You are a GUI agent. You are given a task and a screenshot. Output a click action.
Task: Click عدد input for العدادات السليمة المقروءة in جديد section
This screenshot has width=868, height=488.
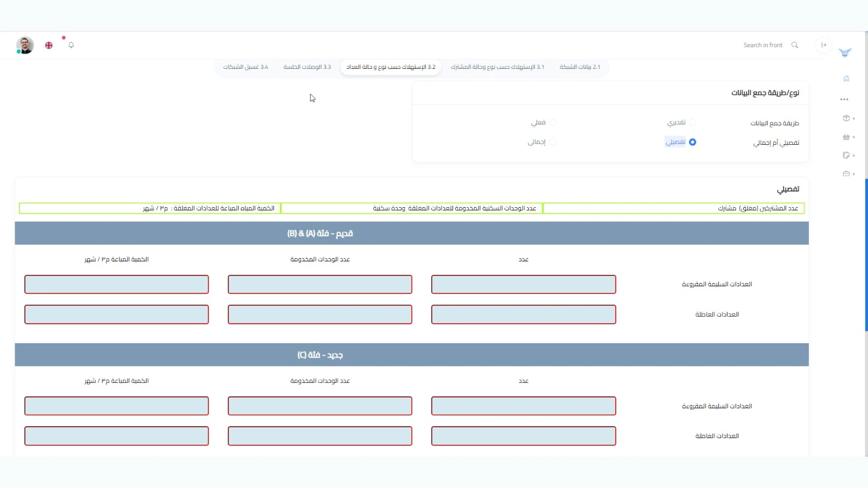tap(524, 406)
